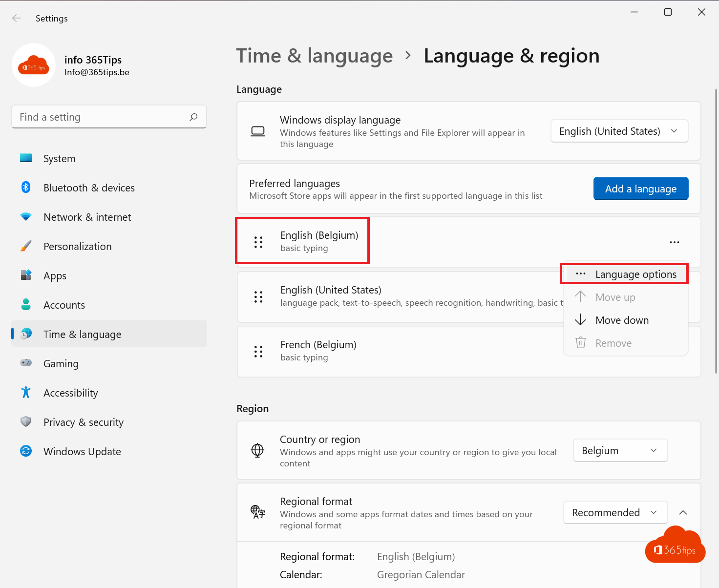Click drag handle dots beside English (Belgium)

[258, 242]
